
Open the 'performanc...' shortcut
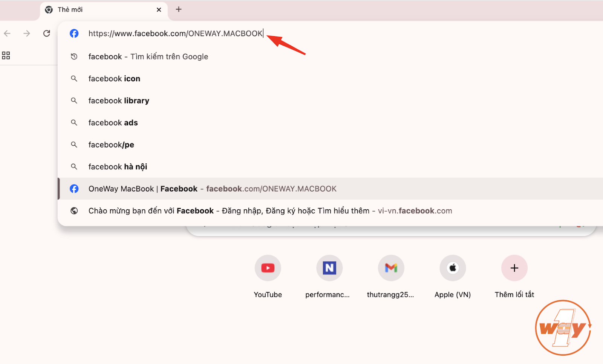329,268
